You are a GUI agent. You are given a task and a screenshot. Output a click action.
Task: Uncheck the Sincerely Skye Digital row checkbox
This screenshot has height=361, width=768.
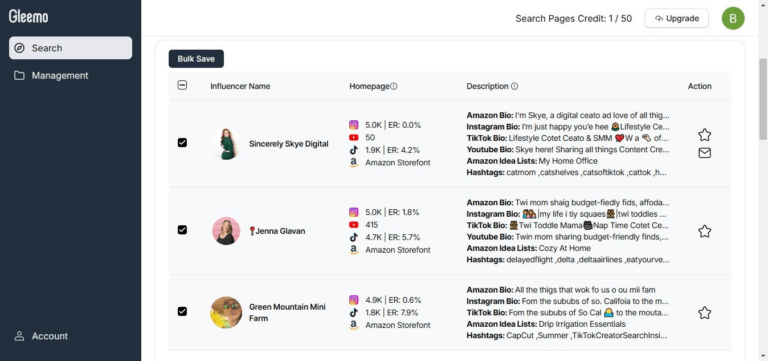click(182, 143)
